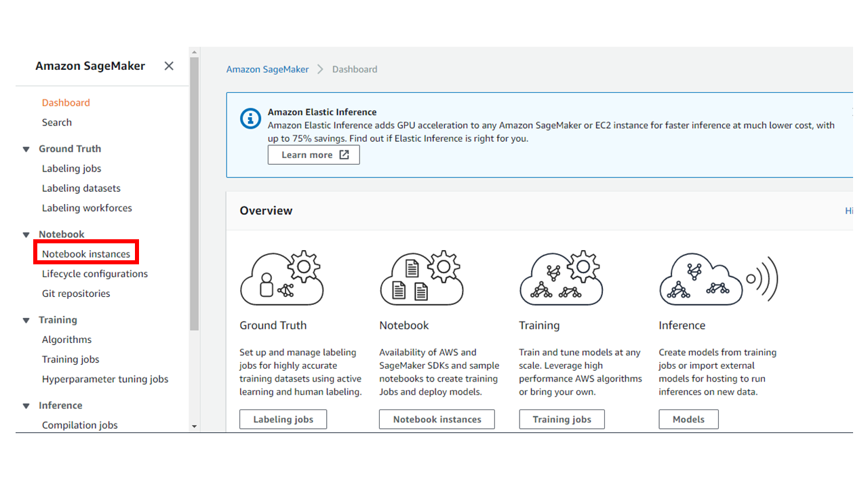Click the Inference sidebar heading
Screen dimensions: 868x488
[x=60, y=405]
